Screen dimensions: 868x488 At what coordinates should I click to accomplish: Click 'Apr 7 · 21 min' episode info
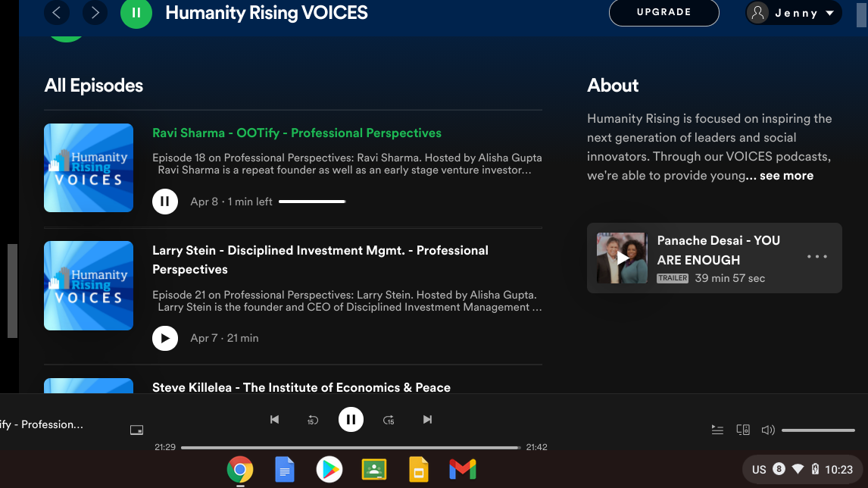pyautogui.click(x=224, y=339)
